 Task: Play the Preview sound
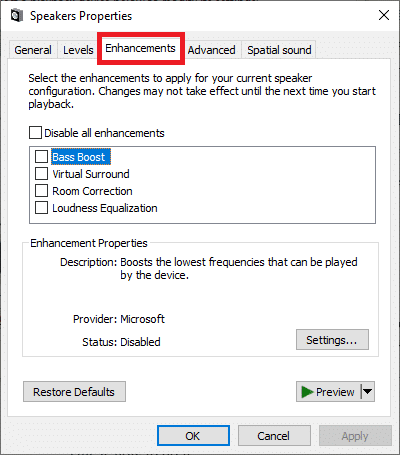(x=328, y=392)
